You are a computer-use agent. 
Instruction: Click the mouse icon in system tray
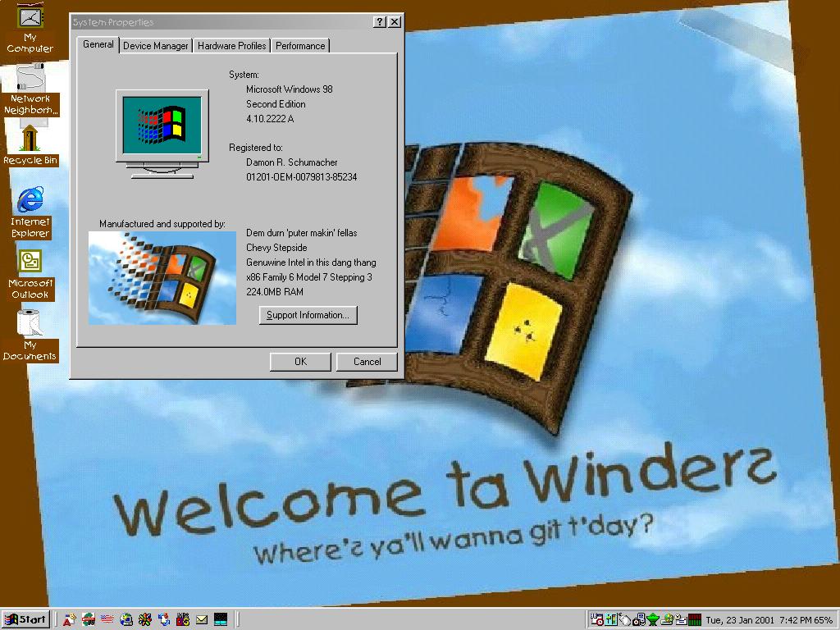[625, 619]
